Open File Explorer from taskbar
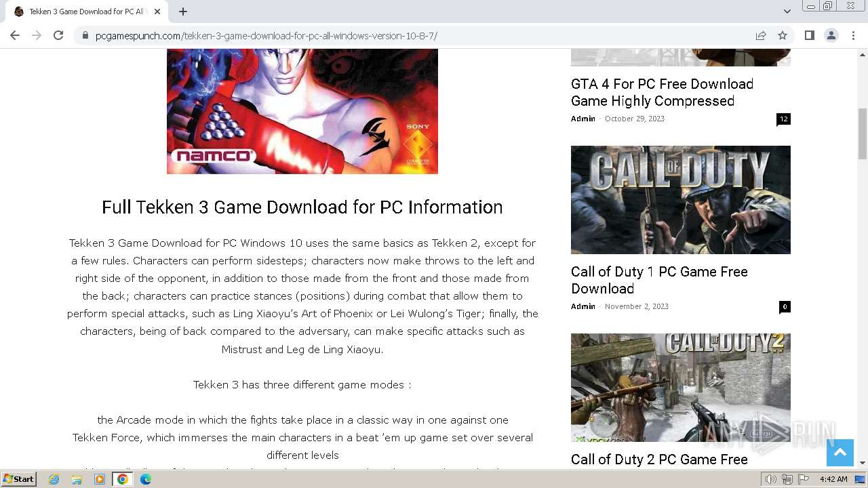Viewport: 868px width, 488px height. tap(77, 479)
